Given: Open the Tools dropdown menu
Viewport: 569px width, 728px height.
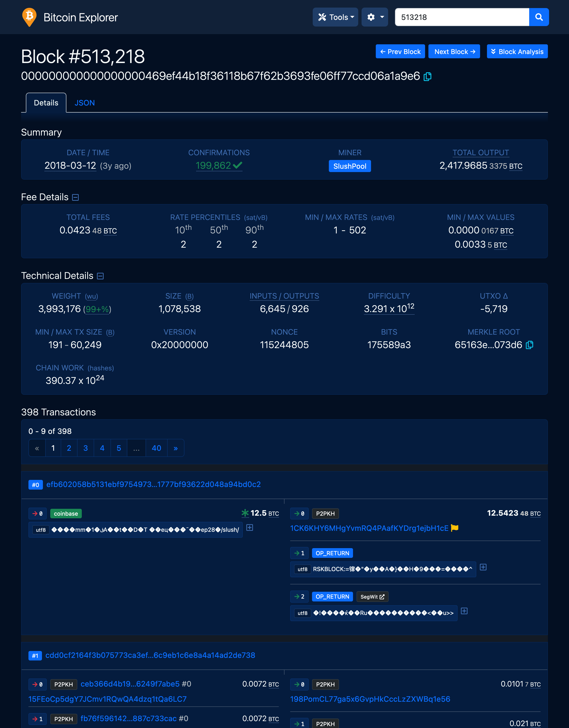Looking at the screenshot, I should [335, 17].
